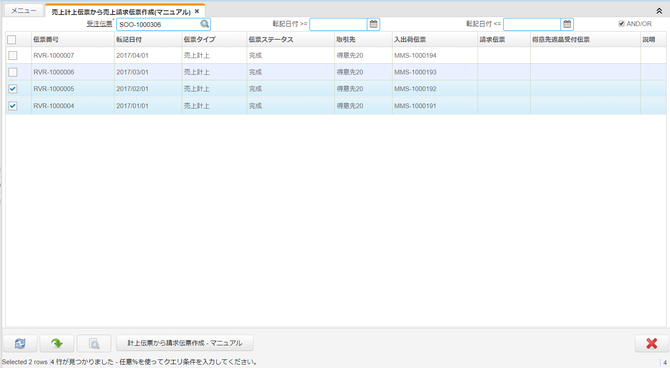Click the red X close button
Viewport: 670px width, 368px height.
[x=651, y=343]
